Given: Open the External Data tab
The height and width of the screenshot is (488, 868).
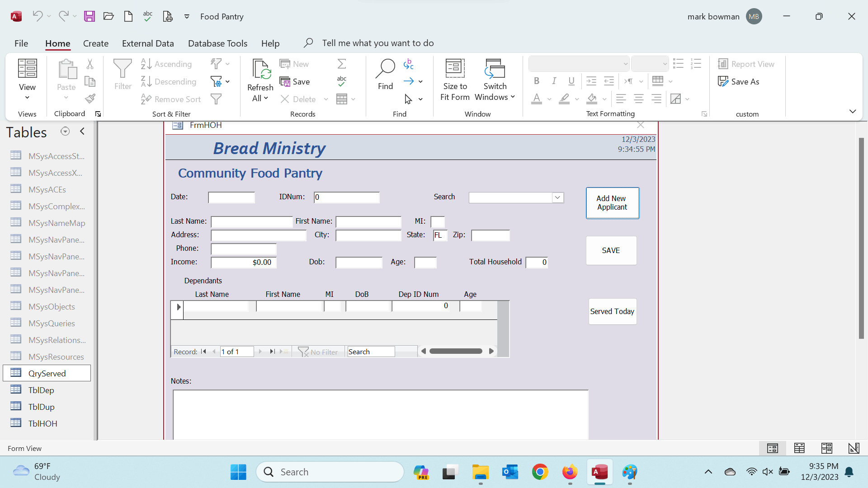Looking at the screenshot, I should click(x=148, y=43).
